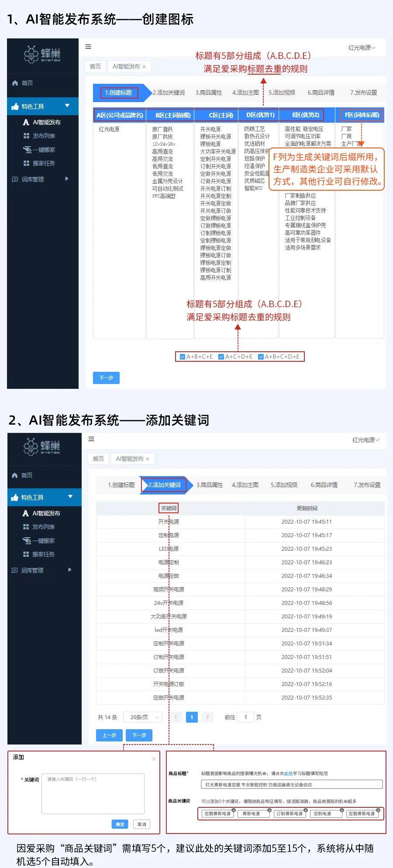
Task: Click the 蜂巢 logo in 添加关键词 screenshot sidebar
Action: (42, 446)
